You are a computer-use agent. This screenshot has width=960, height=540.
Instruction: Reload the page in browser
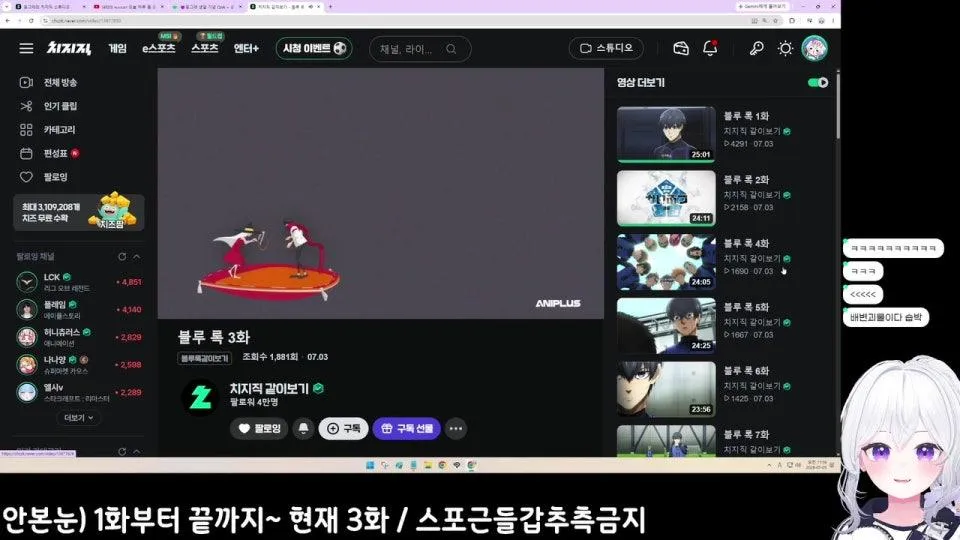pos(31,21)
